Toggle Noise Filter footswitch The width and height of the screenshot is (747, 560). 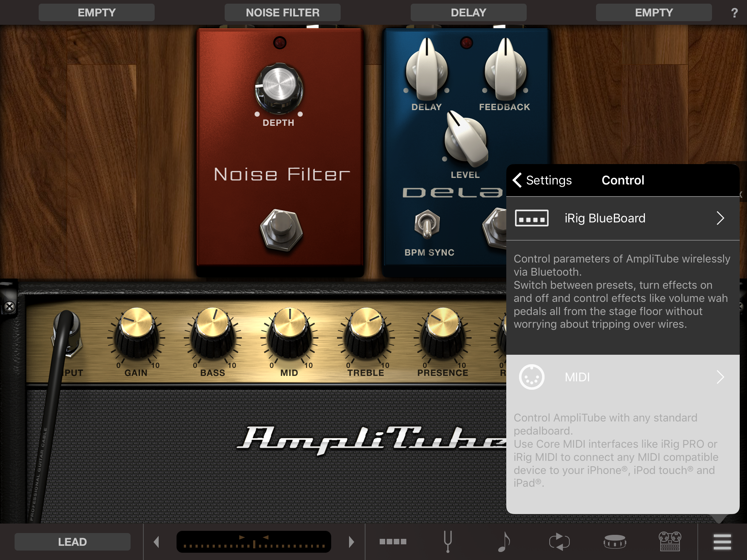pyautogui.click(x=281, y=230)
